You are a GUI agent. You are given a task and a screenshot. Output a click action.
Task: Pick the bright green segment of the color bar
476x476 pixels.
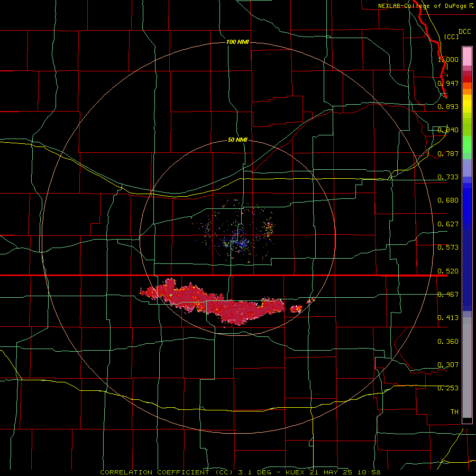467,144
